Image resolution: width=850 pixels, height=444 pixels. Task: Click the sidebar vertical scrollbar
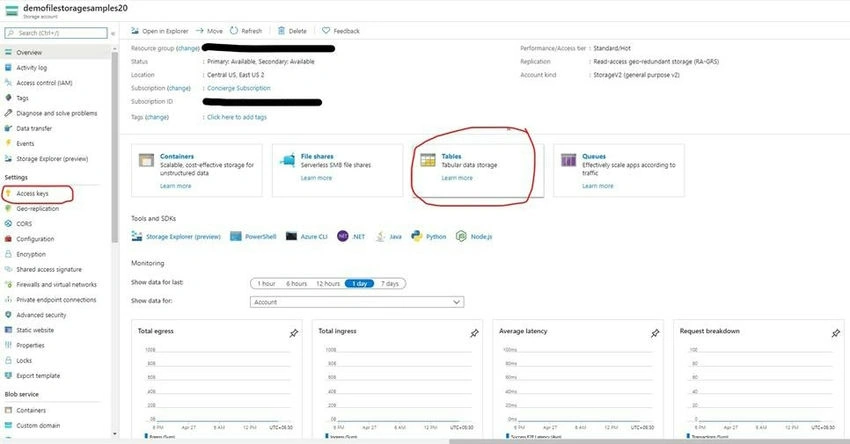click(114, 146)
